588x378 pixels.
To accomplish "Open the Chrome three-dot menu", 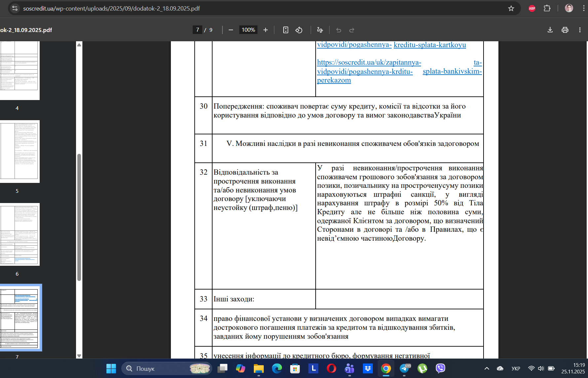I will coord(584,8).
